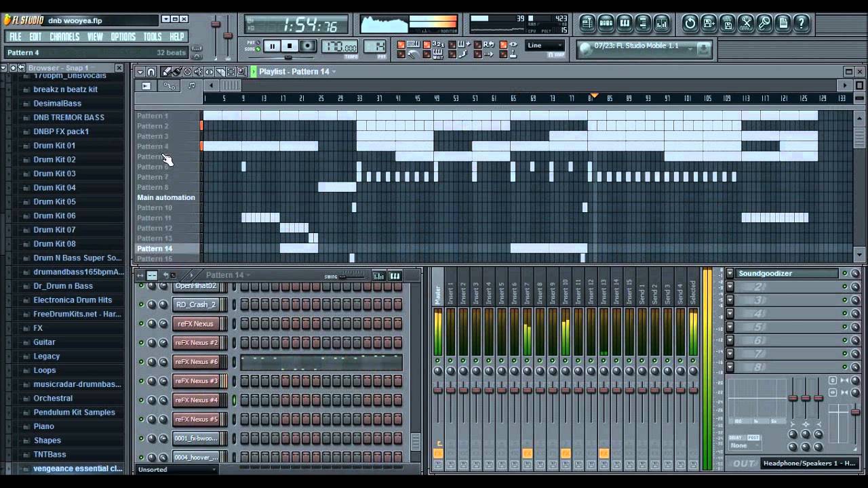Open the OPTIONS menu
Image resolution: width=868 pixels, height=488 pixels.
tap(123, 37)
